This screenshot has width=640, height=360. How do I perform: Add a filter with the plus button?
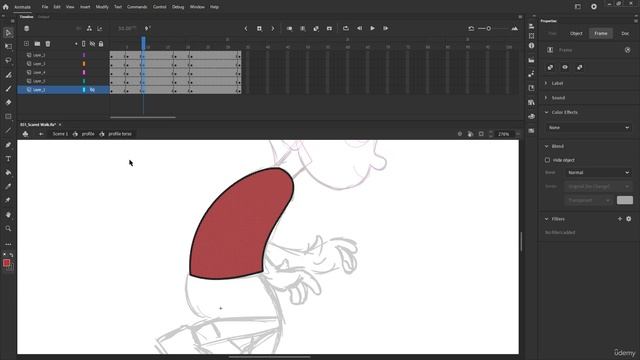620,219
